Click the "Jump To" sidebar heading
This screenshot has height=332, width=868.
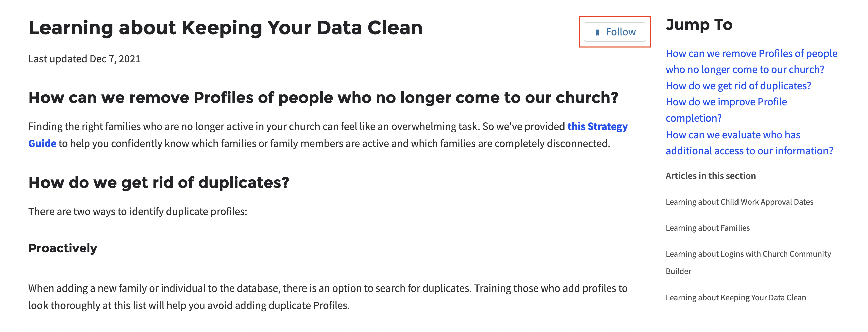(699, 25)
